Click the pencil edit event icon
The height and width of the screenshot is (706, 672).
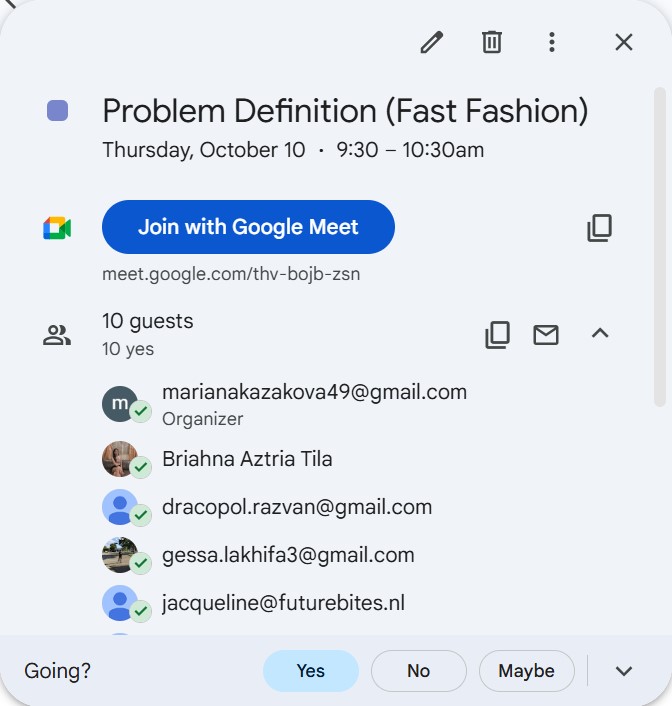point(431,42)
